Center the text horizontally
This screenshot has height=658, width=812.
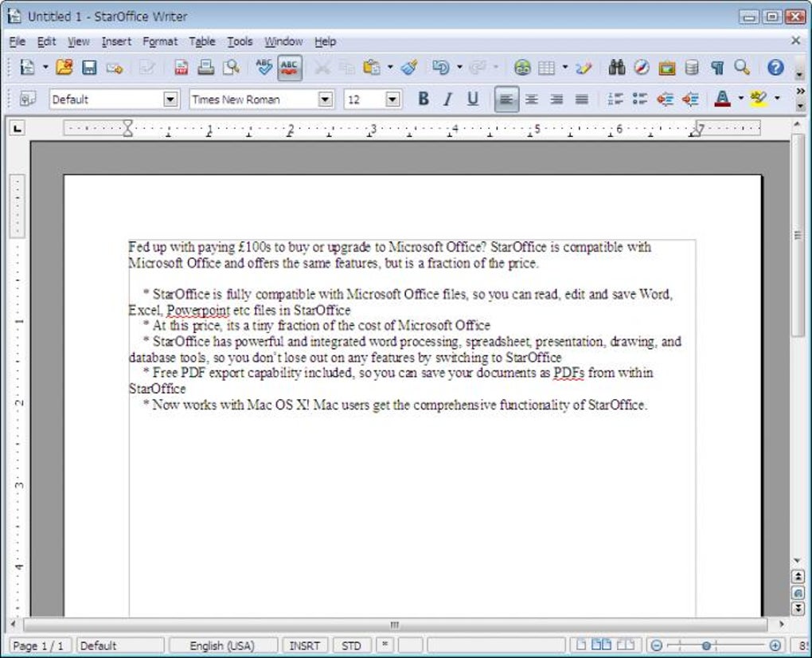pyautogui.click(x=531, y=99)
